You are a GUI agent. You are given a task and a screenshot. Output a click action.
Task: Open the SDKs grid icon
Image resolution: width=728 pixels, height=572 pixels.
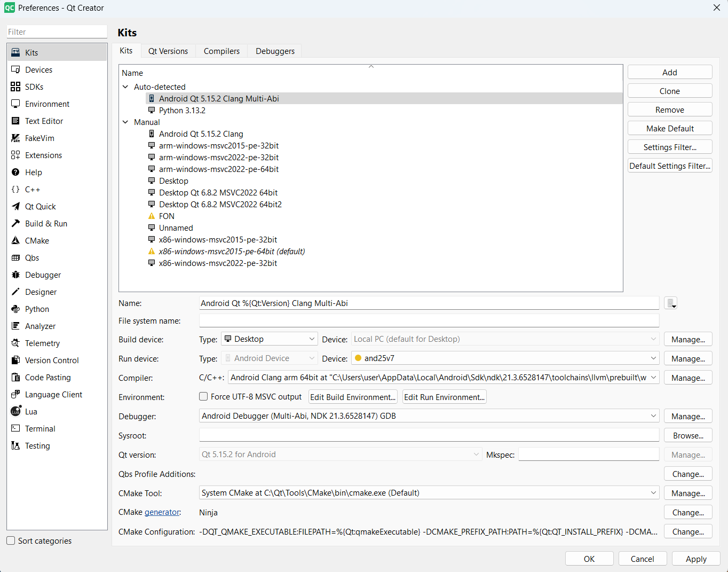15,87
